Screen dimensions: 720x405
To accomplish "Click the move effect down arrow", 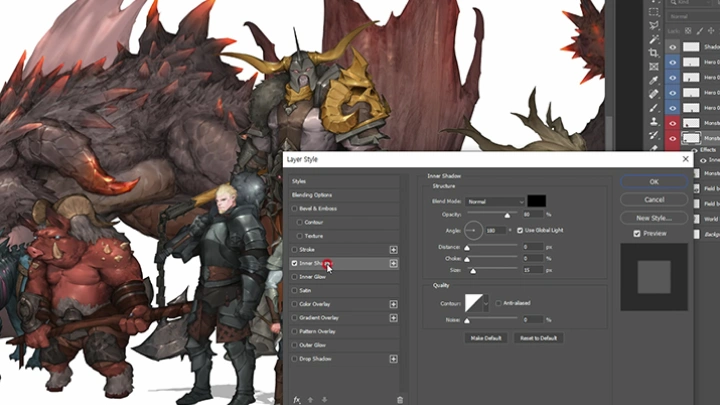I will [x=324, y=400].
